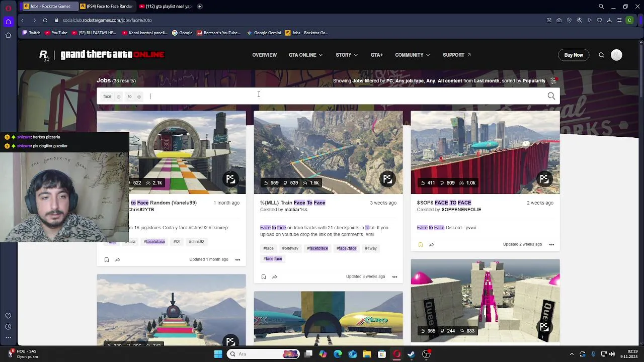
Task: Open the jobs filter settings icon
Action: click(x=553, y=80)
